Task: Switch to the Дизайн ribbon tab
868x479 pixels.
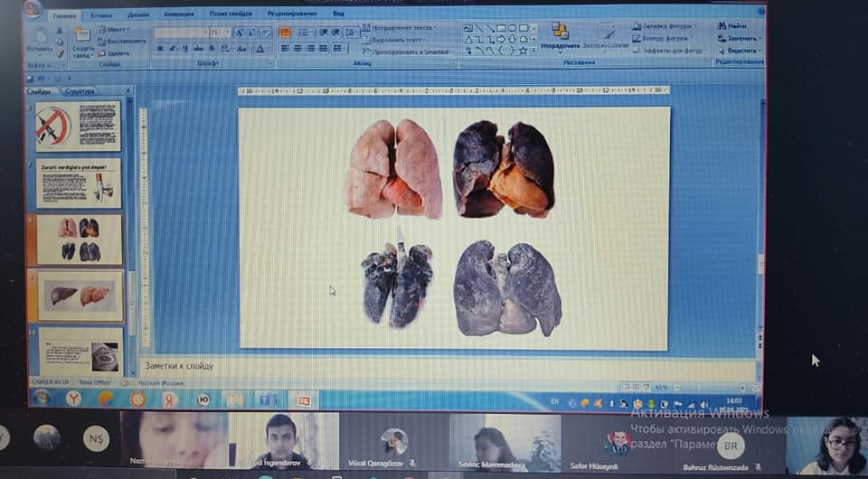Action: (x=138, y=15)
